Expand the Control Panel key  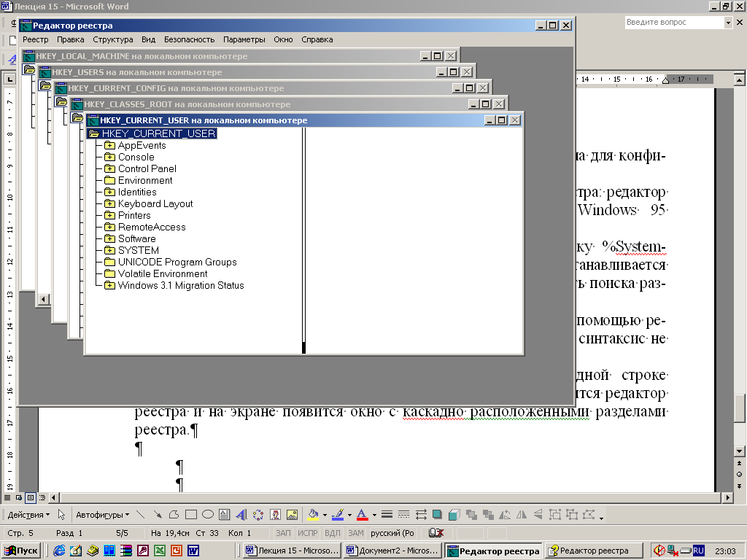[x=109, y=168]
